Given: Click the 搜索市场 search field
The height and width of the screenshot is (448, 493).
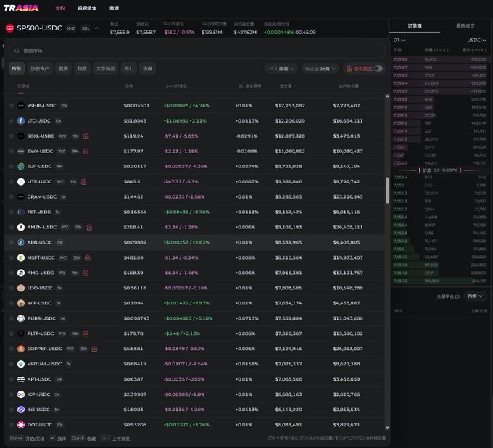Looking at the screenshot, I should [197, 51].
